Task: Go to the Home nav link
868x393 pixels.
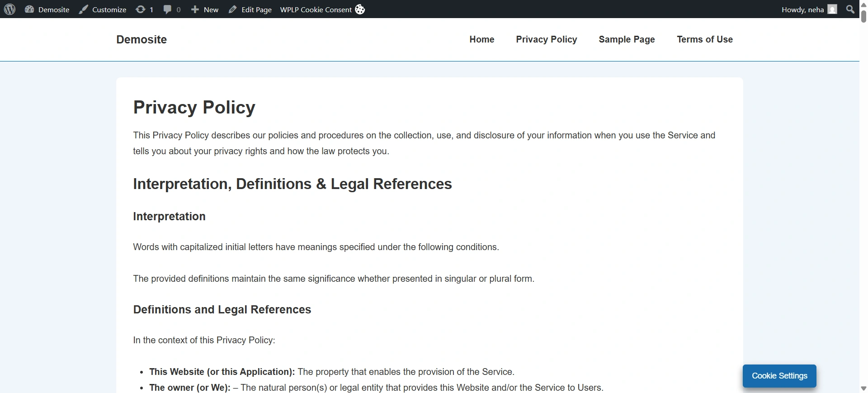Action: [x=482, y=39]
